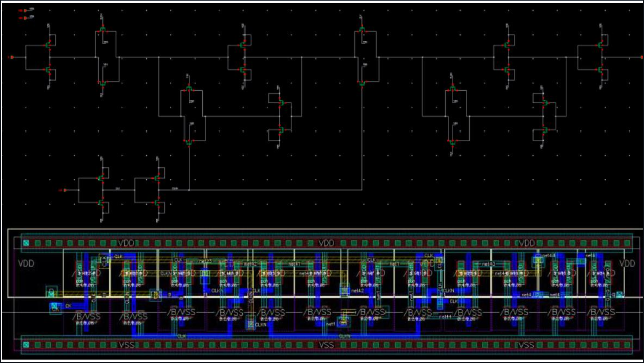Select upper transistor of the first transmission gate
The width and height of the screenshot is (644, 363).
(x=102, y=29)
